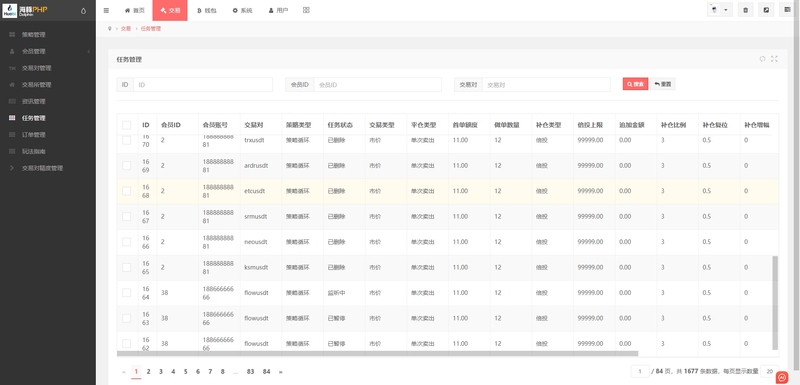Screen dimensions: 800x385
Task: Click the red chat bubble icon at bottom-right
Action: click(x=782, y=377)
